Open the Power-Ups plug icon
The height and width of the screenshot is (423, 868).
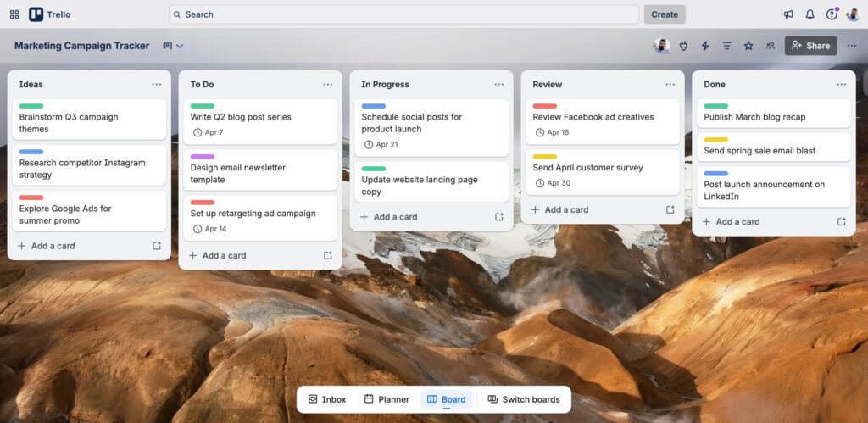[x=684, y=46]
